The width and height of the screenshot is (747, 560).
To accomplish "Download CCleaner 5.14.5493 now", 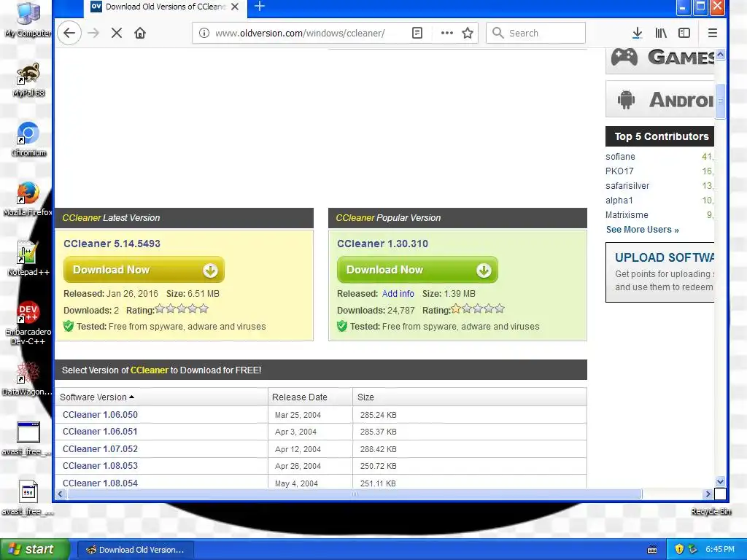I will coord(144,270).
